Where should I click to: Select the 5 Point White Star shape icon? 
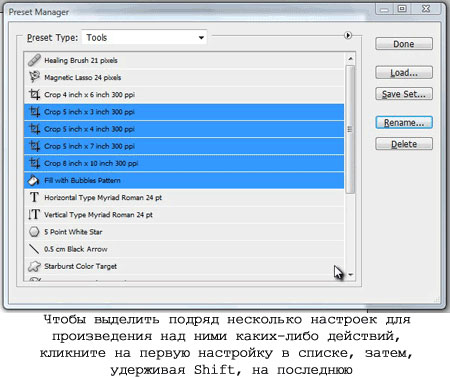34,232
